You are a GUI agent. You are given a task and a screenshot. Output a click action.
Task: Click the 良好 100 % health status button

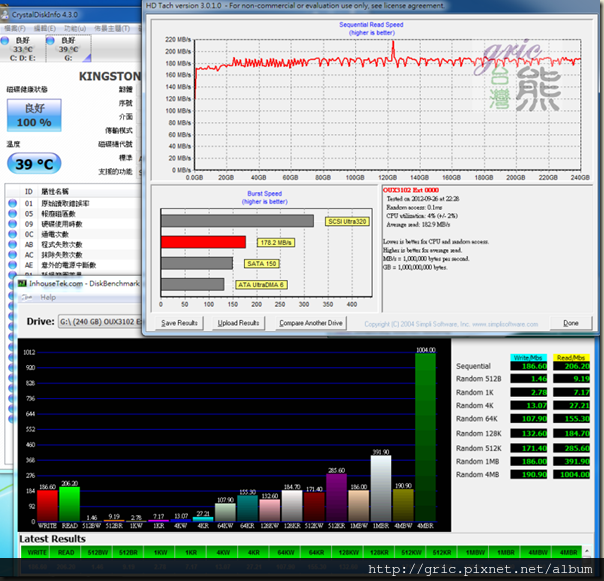(34, 115)
